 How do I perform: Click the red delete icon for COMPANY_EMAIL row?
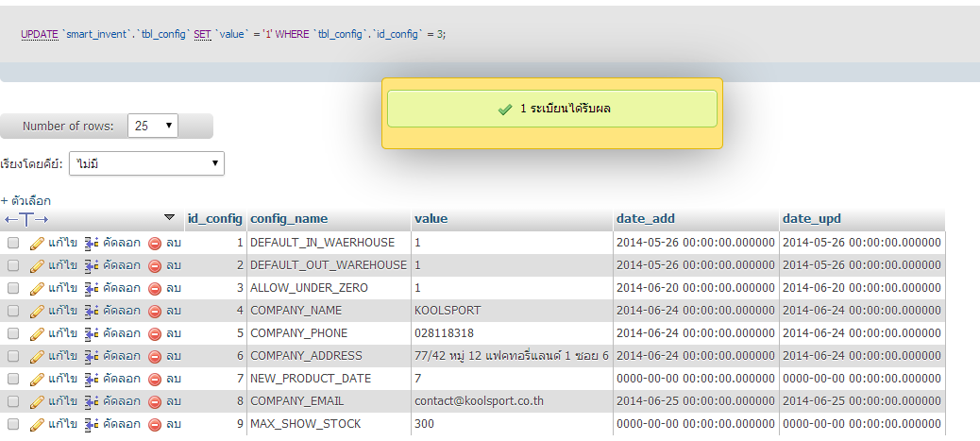tap(155, 401)
